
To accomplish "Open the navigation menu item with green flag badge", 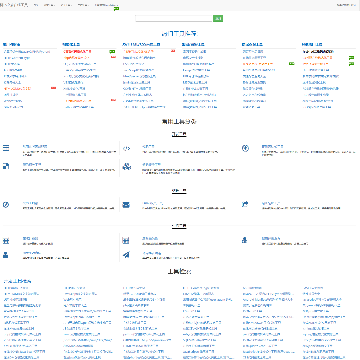I will (x=106, y=5).
